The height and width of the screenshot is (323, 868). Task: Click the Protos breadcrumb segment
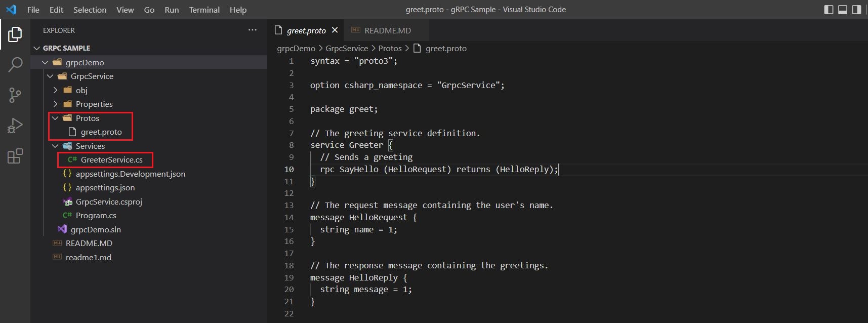tap(390, 49)
